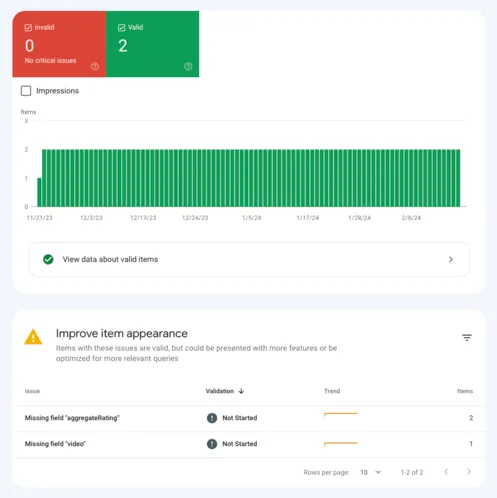The width and height of the screenshot is (497, 498).
Task: Click 12/24/23 date label on chart axis
Action: click(195, 218)
